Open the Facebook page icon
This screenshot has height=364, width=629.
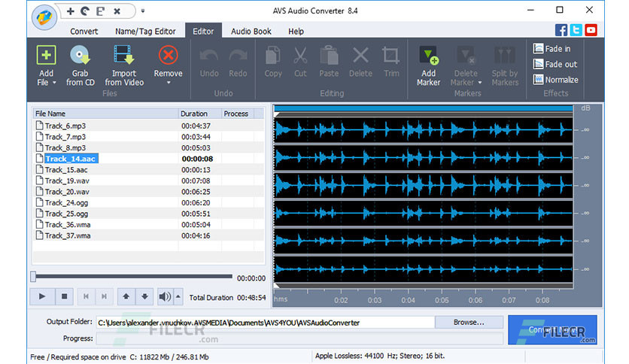(x=561, y=30)
